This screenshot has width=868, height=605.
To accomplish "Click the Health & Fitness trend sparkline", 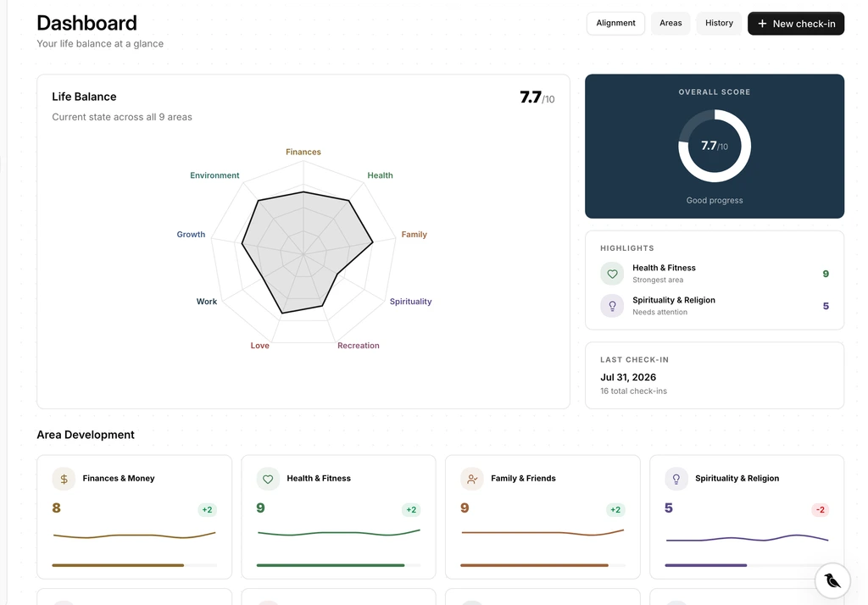I will point(339,533).
